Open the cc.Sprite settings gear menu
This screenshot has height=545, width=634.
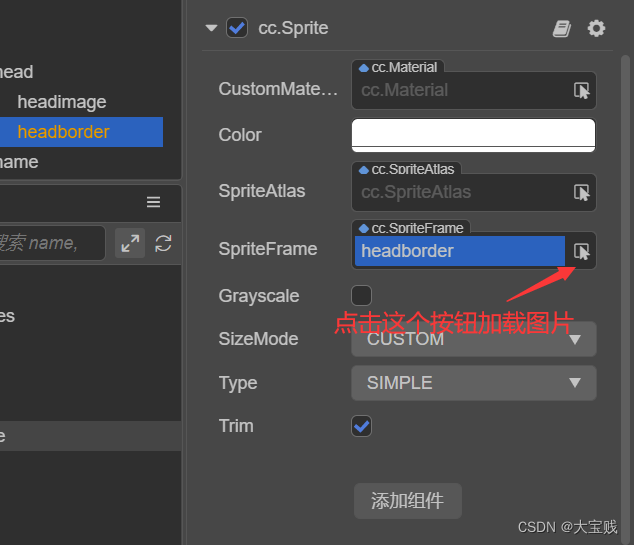coord(596,28)
